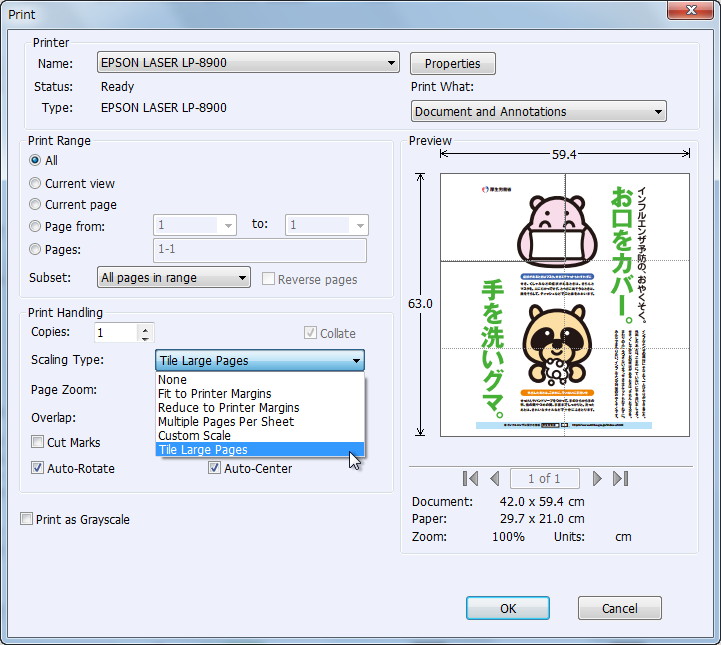Choose None scaling option
This screenshot has height=645, width=721.
pyautogui.click(x=260, y=380)
